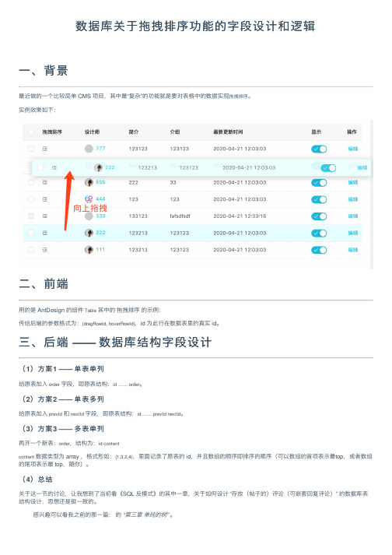This screenshot has height=555, width=392.
Task: Toggle the display switch in row 777
Action: (x=319, y=149)
